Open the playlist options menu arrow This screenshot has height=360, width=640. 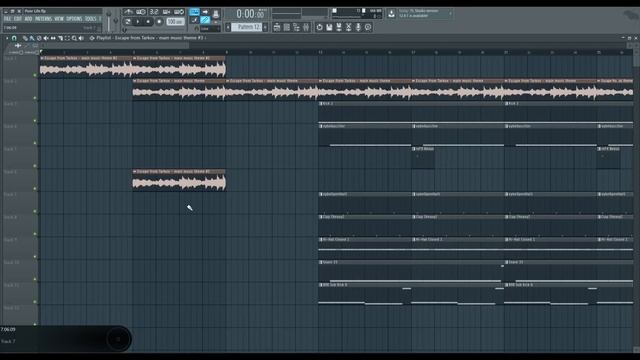(x=7, y=38)
